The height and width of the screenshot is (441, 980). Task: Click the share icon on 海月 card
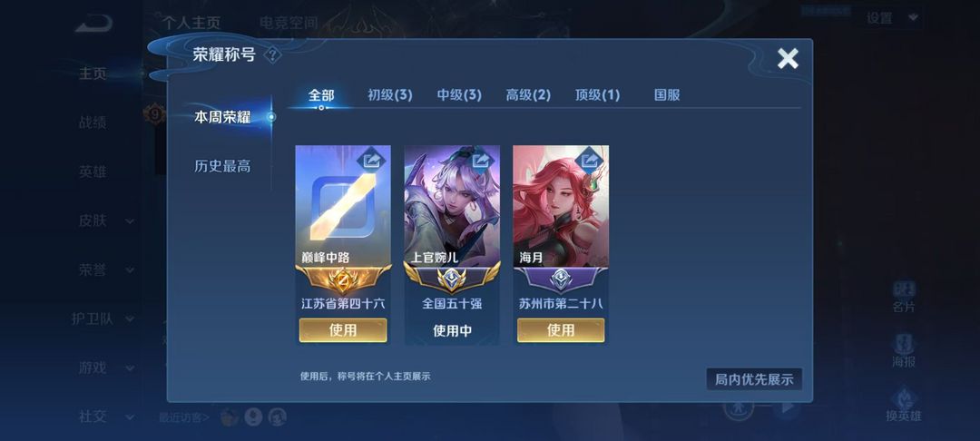click(591, 162)
